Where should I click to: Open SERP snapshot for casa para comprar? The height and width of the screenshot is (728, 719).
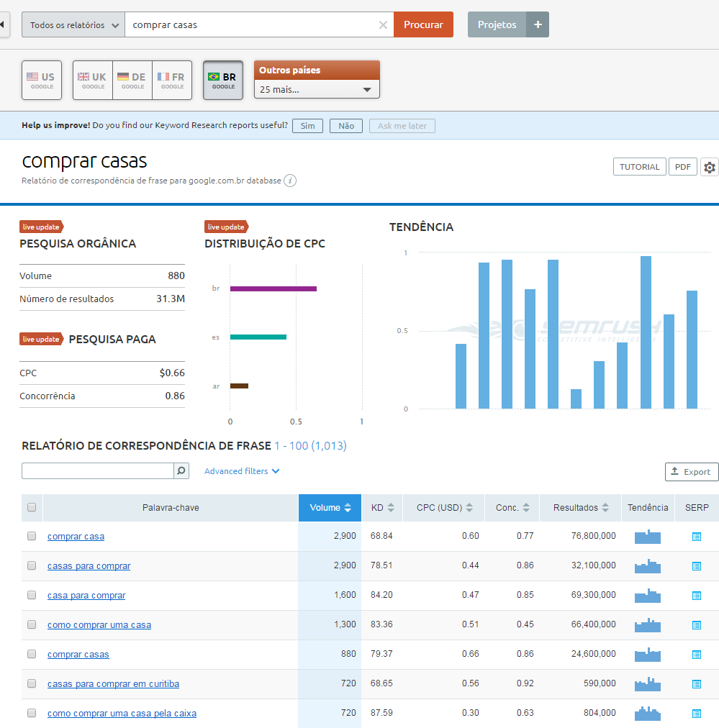pos(696,596)
